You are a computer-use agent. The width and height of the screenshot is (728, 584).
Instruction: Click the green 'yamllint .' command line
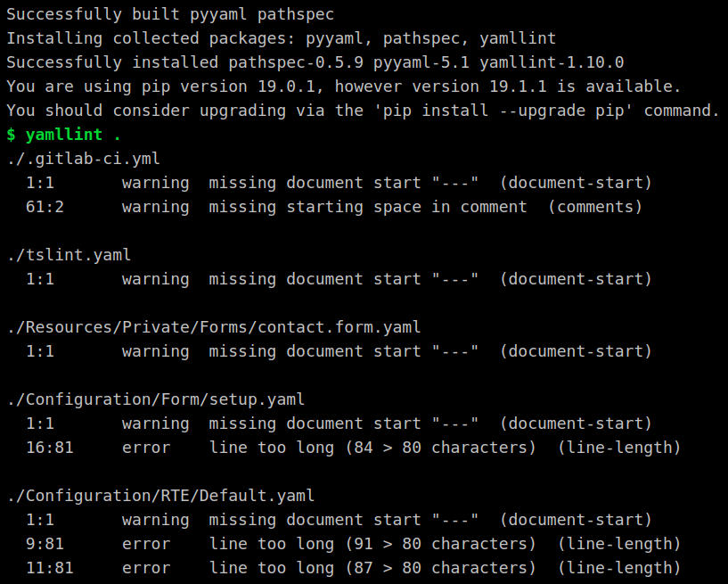pyautogui.click(x=63, y=135)
